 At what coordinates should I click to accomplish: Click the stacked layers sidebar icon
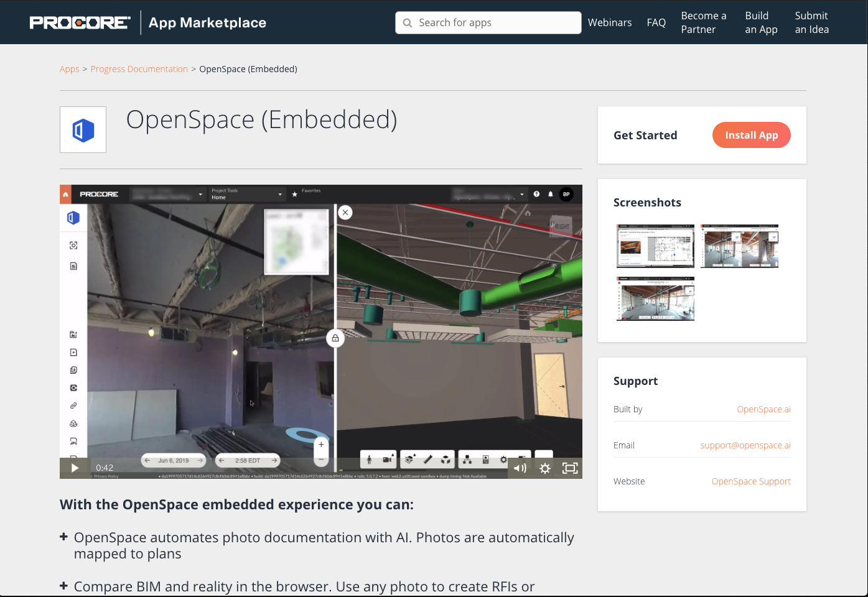click(x=73, y=423)
